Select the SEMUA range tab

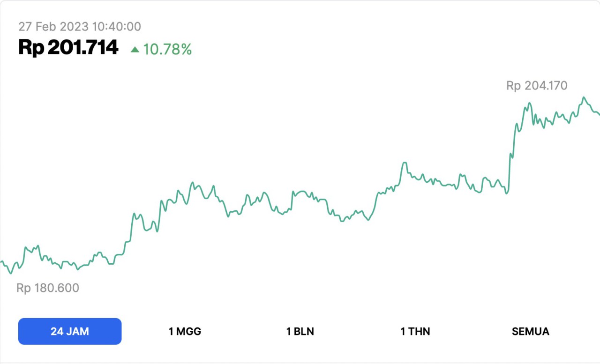pyautogui.click(x=530, y=332)
